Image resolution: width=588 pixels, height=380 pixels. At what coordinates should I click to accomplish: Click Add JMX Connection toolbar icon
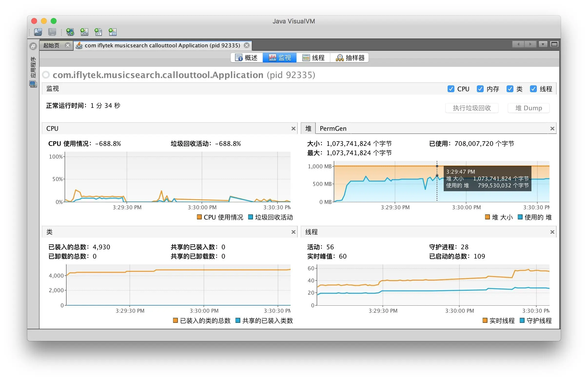[84, 32]
